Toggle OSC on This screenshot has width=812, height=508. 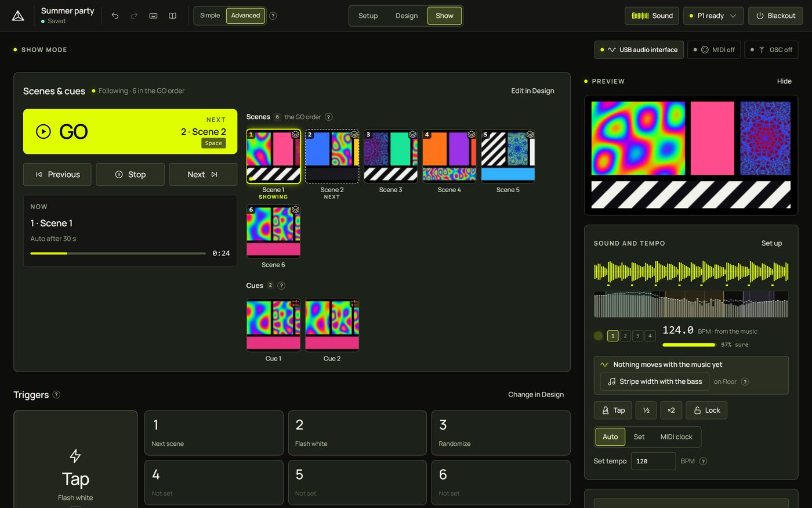[771, 50]
